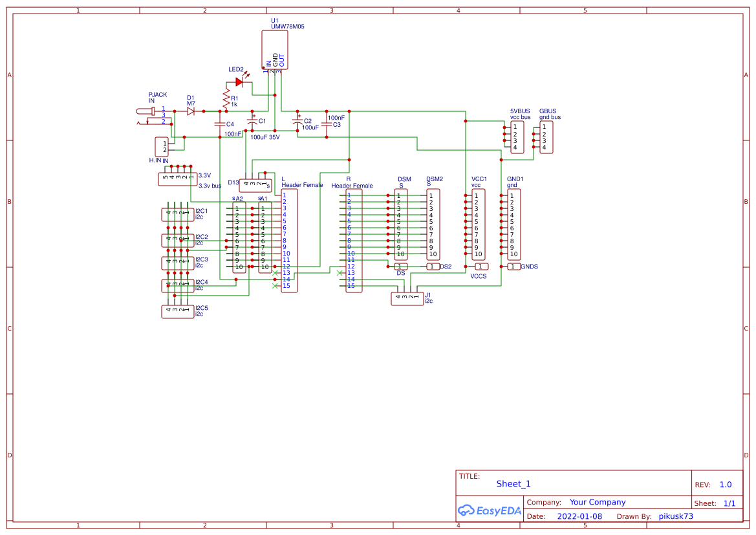Select the D1 M7 diode symbol

(x=190, y=111)
